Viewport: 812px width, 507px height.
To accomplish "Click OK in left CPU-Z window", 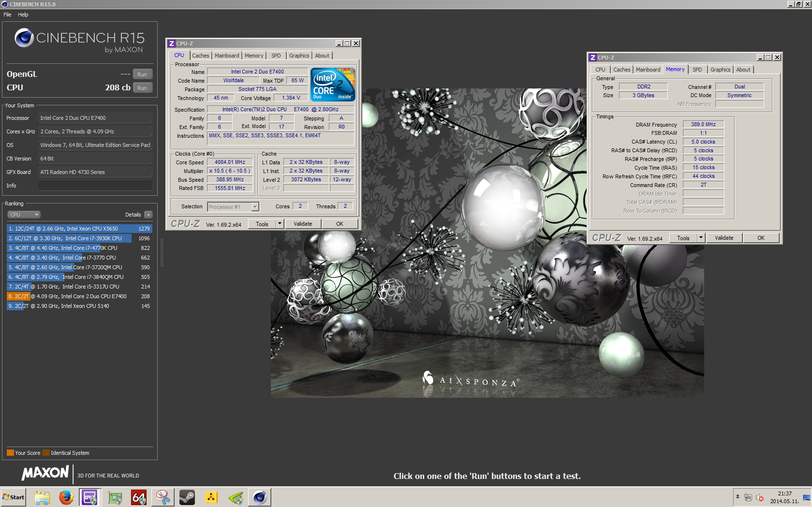I will [x=340, y=224].
